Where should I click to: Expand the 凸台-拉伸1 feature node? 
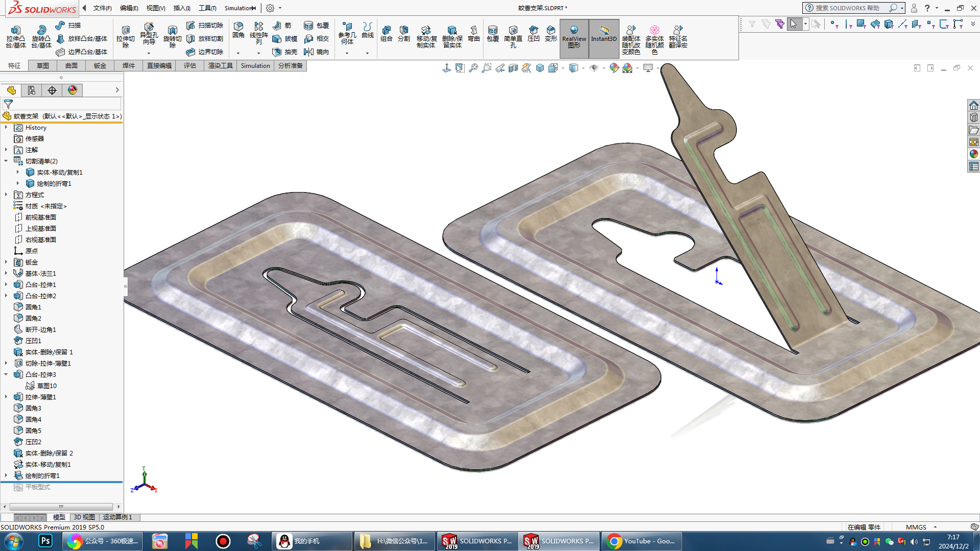(6, 284)
